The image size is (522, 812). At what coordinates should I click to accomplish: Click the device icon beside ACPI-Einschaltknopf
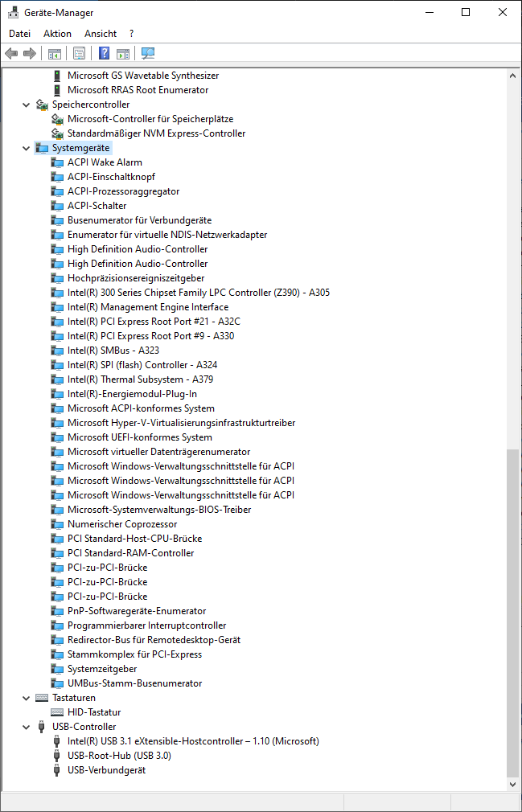[57, 177]
